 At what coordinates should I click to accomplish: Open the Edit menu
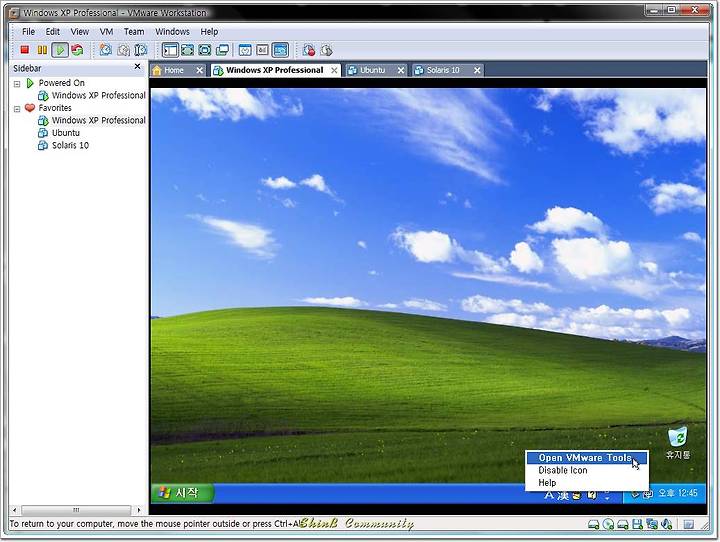[52, 31]
